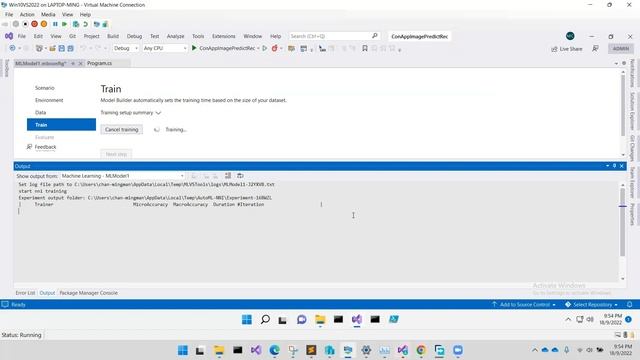Open the document tab list dropdown arrow
640x360 pixels.
[616, 63]
